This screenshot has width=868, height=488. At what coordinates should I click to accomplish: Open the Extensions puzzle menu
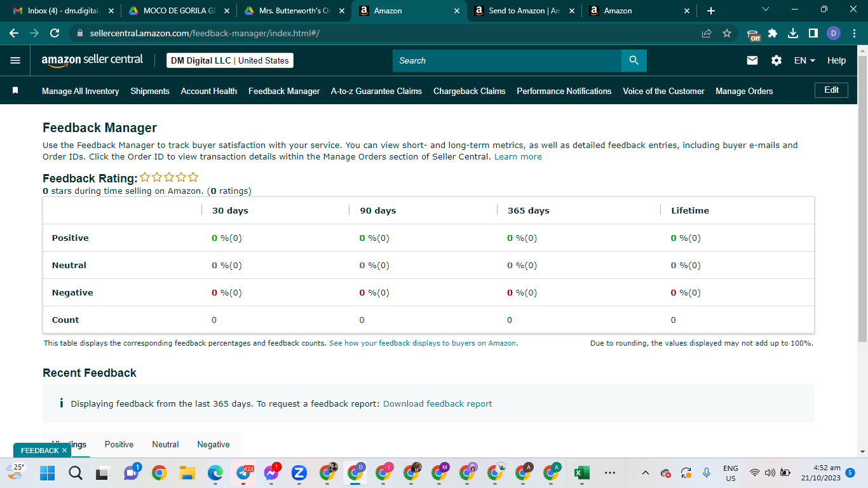773,33
